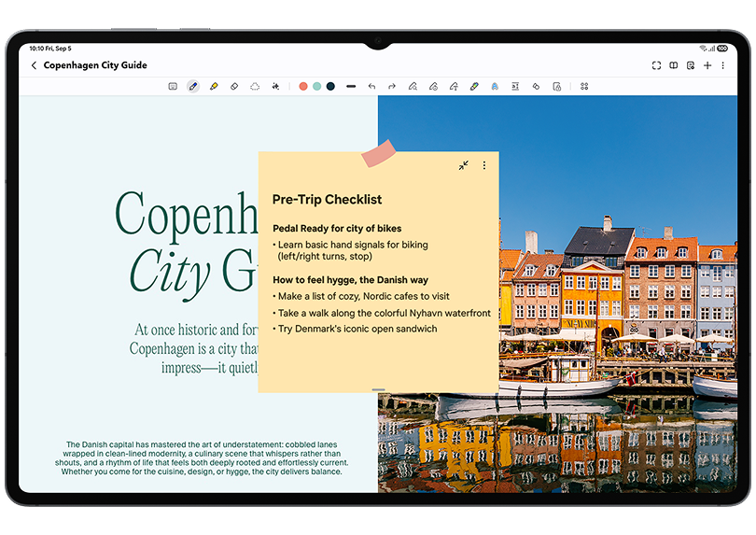Image resolution: width=756 pixels, height=535 pixels.
Task: Select the pen tool in toolbar
Action: pyautogui.click(x=193, y=86)
